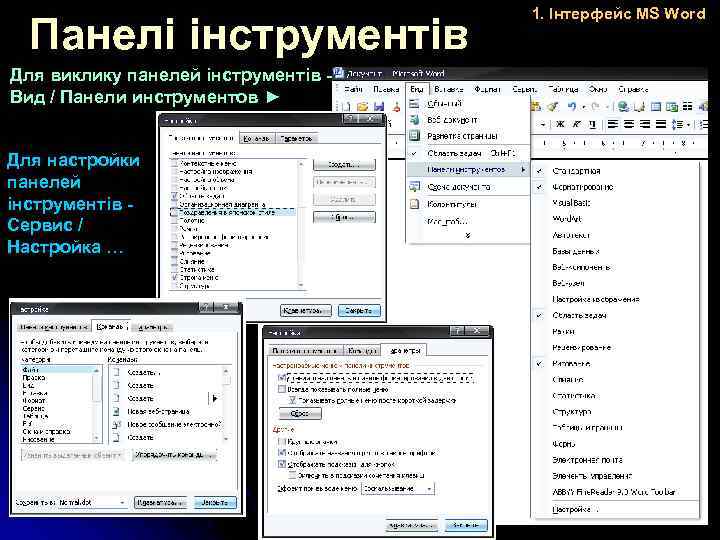Select ABBYY FineReader toolbar entry
The image size is (720, 540).
click(x=615, y=492)
